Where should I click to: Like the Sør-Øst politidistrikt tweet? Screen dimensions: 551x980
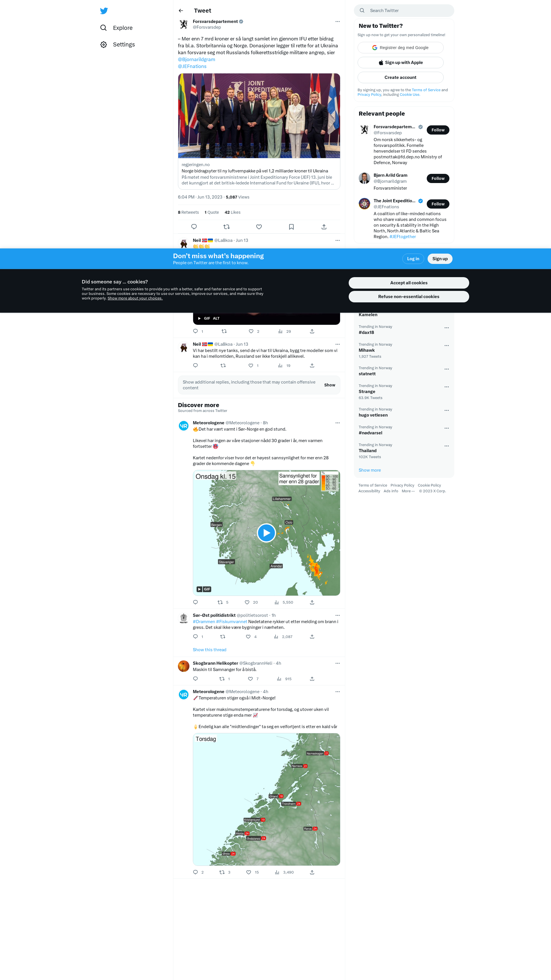click(248, 637)
